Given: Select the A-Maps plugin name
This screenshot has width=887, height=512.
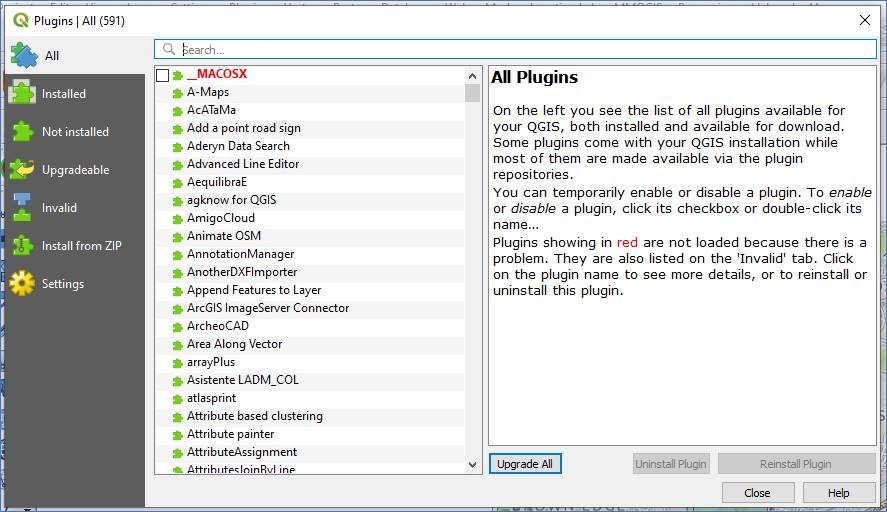Looking at the screenshot, I should (x=208, y=92).
